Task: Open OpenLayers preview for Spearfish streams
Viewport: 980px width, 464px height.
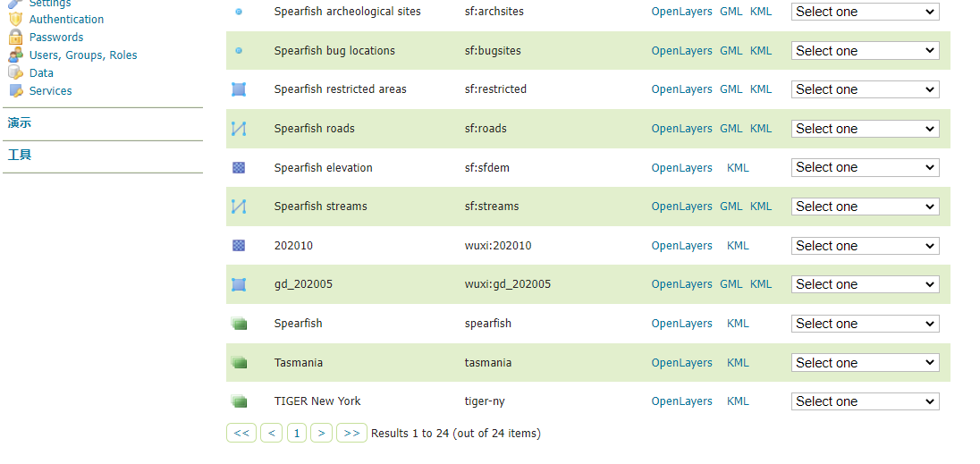Action: [681, 207]
